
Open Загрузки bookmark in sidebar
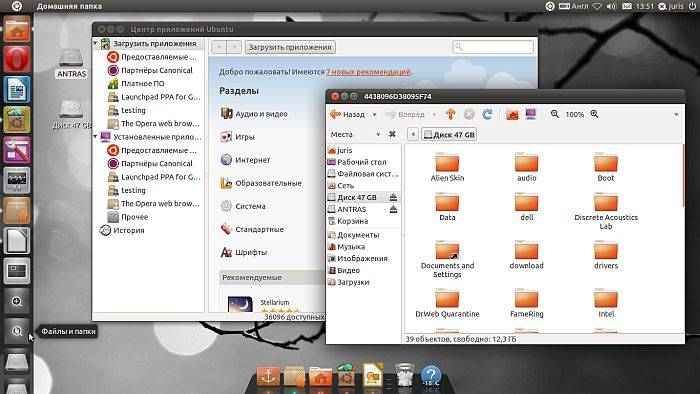[x=349, y=282]
